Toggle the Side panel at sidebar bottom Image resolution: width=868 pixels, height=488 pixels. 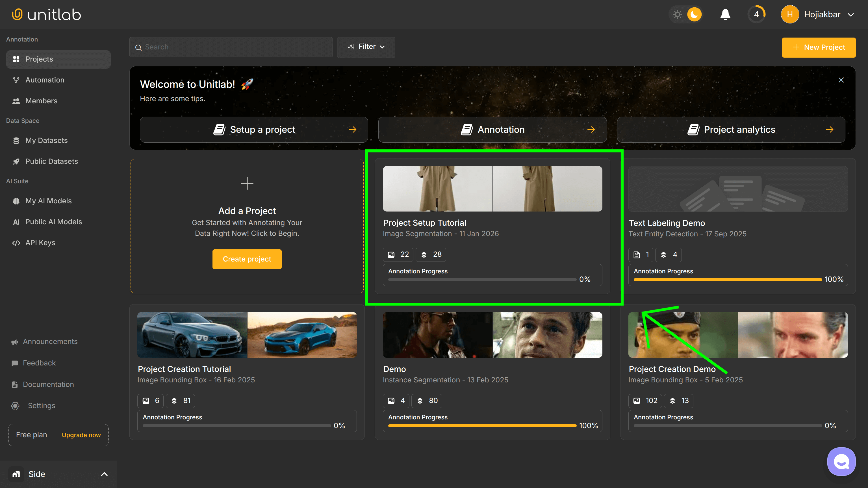click(x=36, y=474)
